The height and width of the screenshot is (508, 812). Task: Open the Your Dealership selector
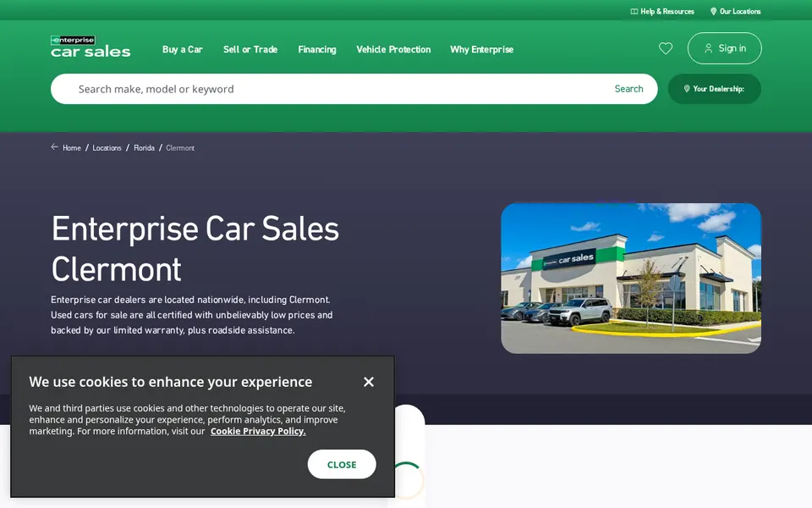pyautogui.click(x=715, y=89)
